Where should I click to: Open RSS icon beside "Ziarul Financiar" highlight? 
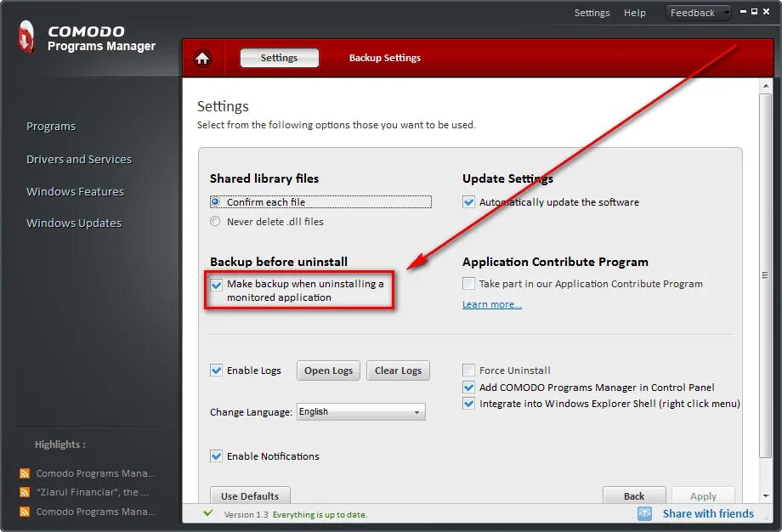tap(24, 492)
